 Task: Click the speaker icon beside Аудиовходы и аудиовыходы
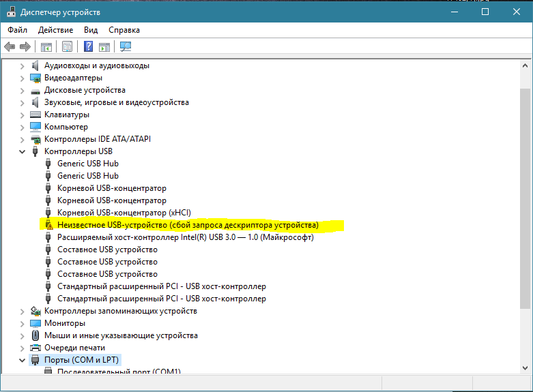pyautogui.click(x=35, y=65)
